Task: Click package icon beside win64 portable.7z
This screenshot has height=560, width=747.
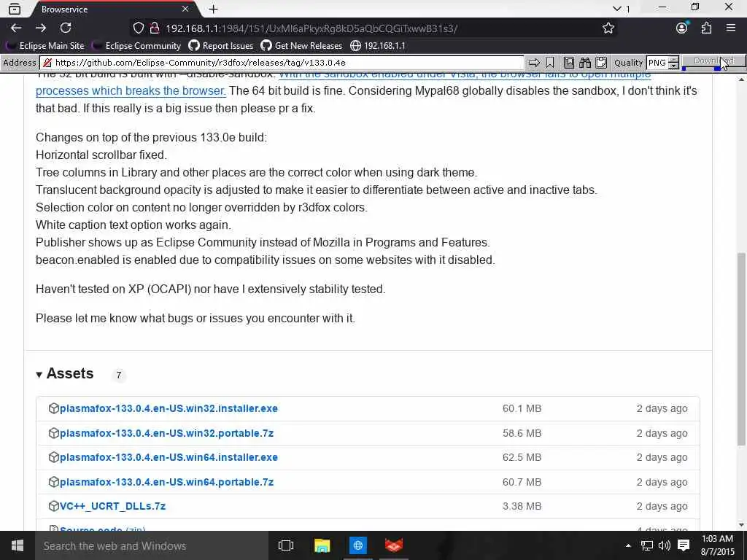Action: (x=54, y=482)
